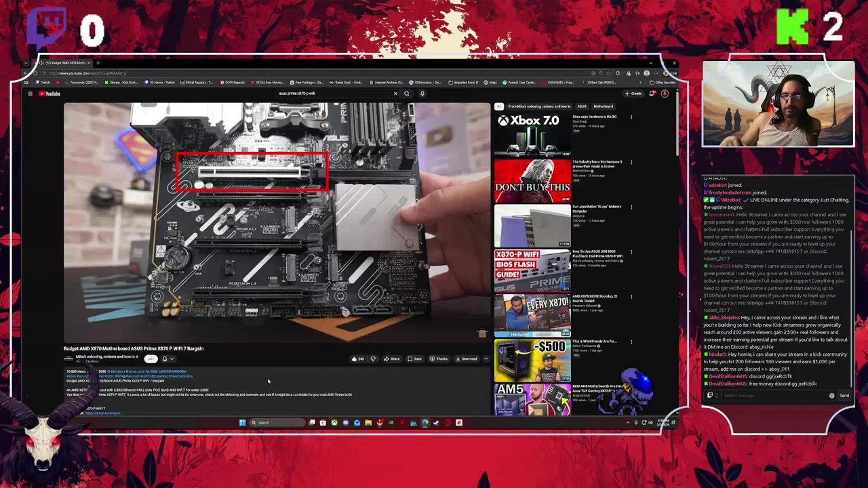Open the menu for X870/X870E Roundup video
This screenshot has width=868, height=488.
[631, 298]
